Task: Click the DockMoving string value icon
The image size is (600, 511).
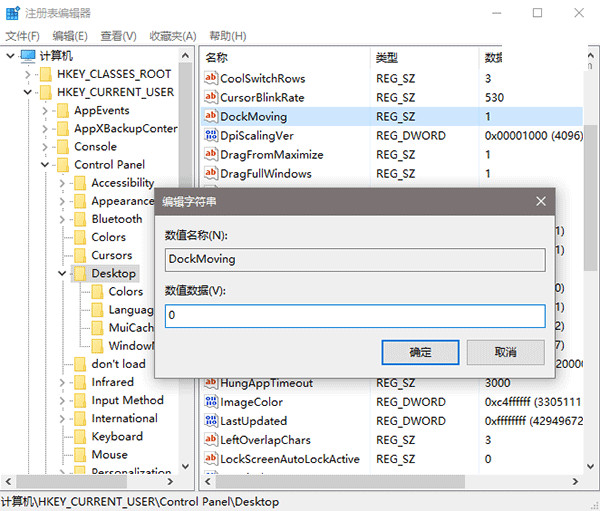Action: 210,117
